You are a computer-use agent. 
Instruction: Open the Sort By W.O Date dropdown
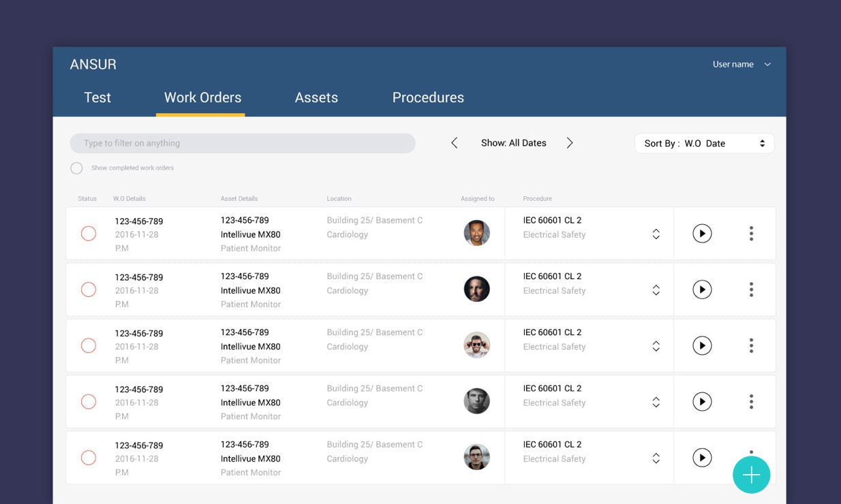coord(704,143)
